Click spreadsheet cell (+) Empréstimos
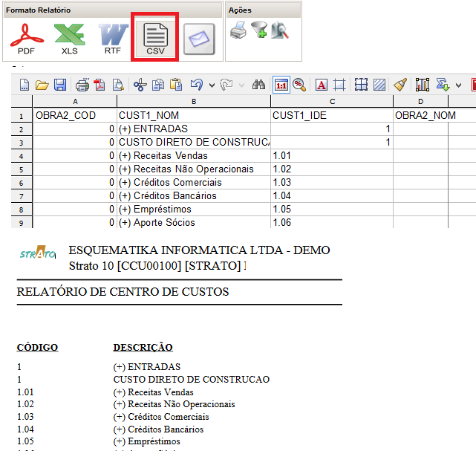The width and height of the screenshot is (476, 451). [x=194, y=209]
